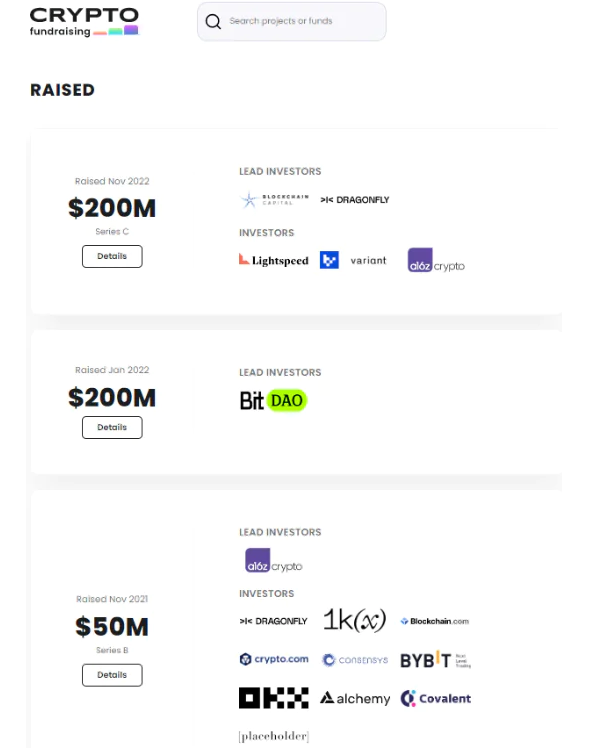603x750 pixels.
Task: Click the blue square investor logo beside Lightspeed
Action: [x=329, y=260]
